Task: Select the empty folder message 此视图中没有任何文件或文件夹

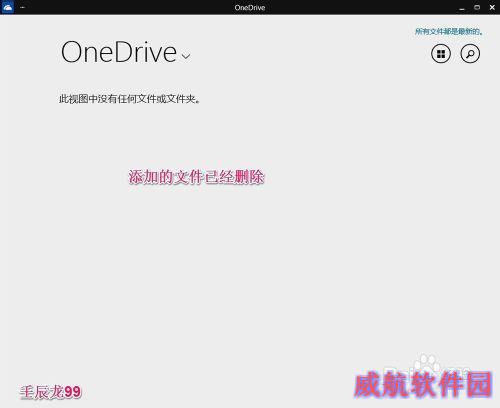Action: (x=129, y=99)
